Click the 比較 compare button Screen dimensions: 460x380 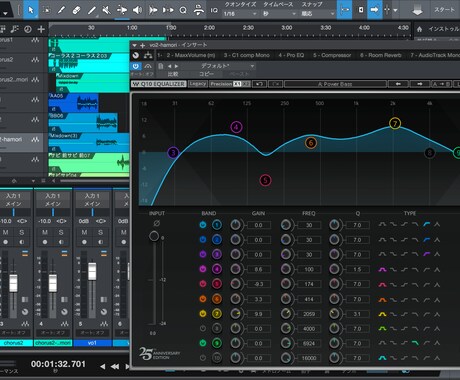pyautogui.click(x=173, y=74)
